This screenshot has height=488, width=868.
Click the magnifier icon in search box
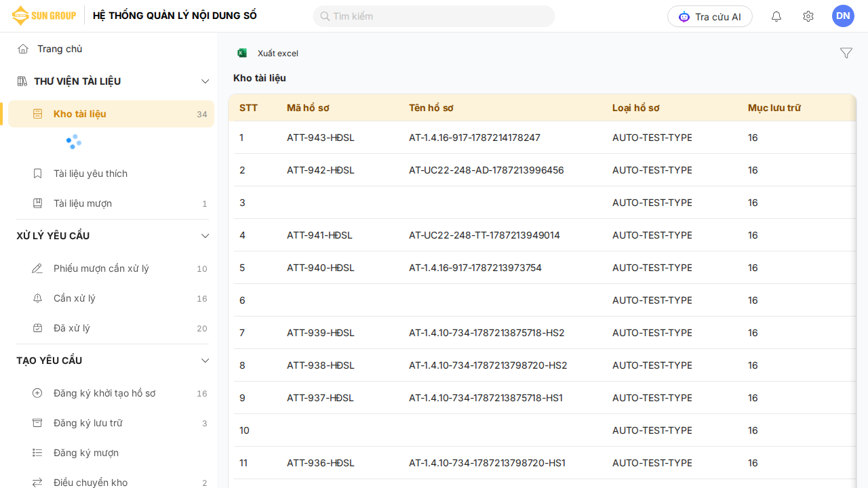[x=325, y=16]
